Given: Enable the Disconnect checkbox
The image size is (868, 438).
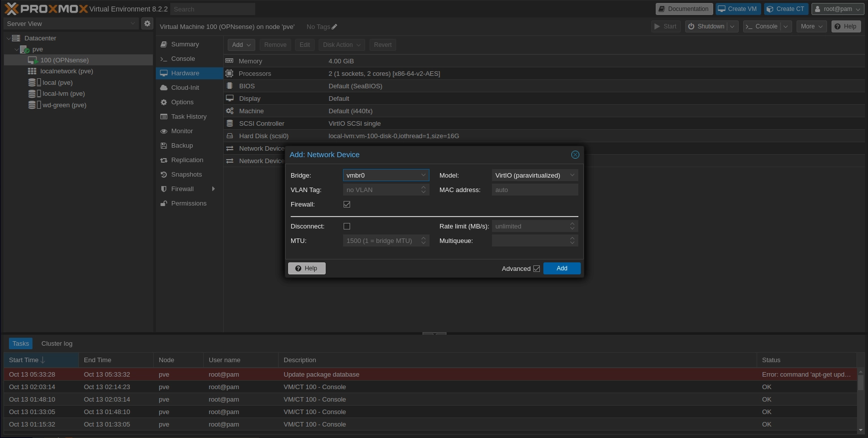Looking at the screenshot, I should pos(347,226).
